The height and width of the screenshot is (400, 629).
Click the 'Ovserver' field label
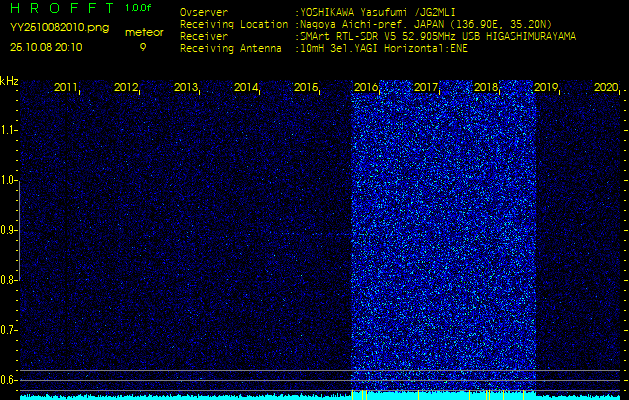click(204, 12)
